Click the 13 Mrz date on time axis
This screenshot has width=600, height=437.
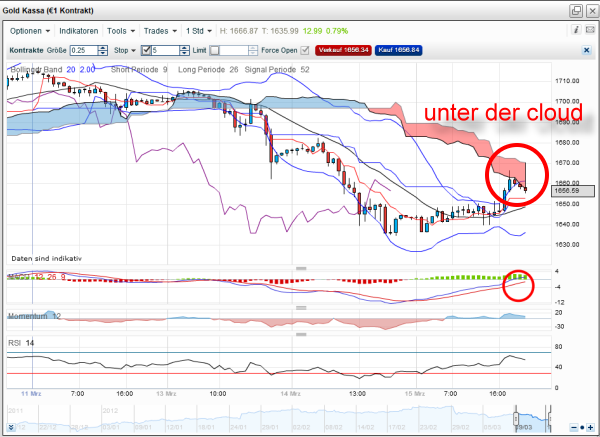coord(166,393)
